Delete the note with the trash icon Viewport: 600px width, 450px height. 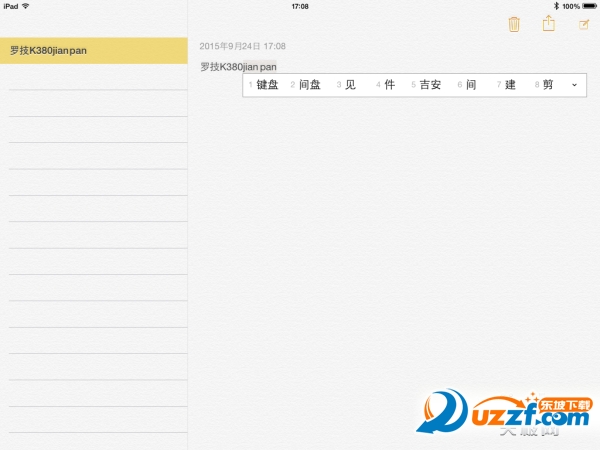tap(514, 24)
